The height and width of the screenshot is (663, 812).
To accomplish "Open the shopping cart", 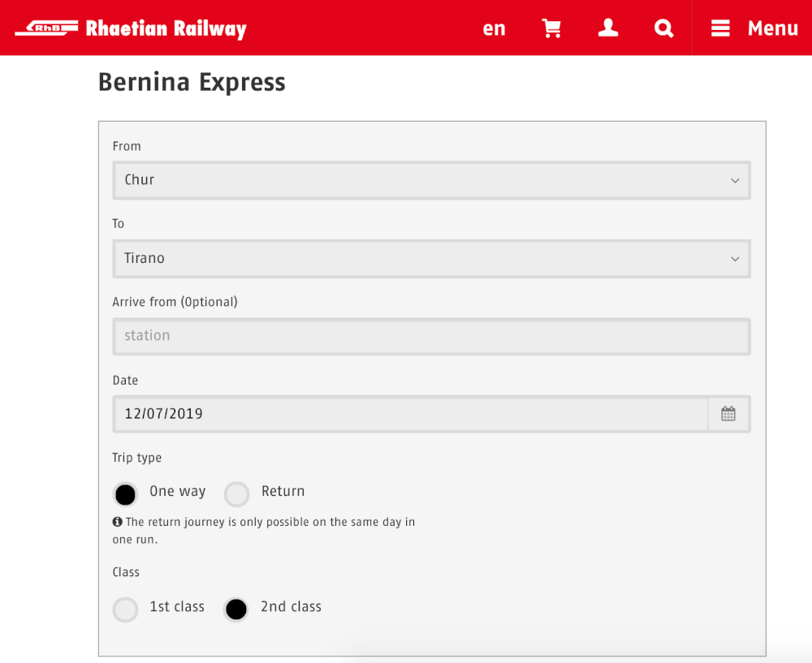I will [x=551, y=28].
